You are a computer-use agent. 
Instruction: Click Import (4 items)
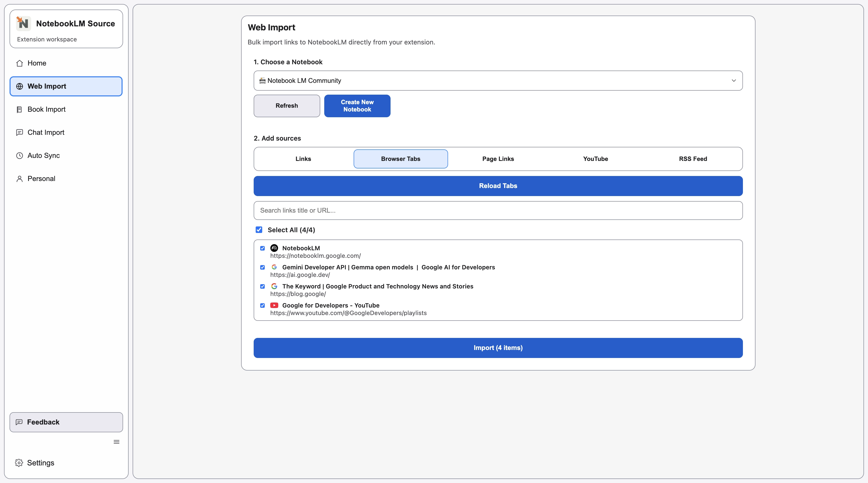click(498, 348)
